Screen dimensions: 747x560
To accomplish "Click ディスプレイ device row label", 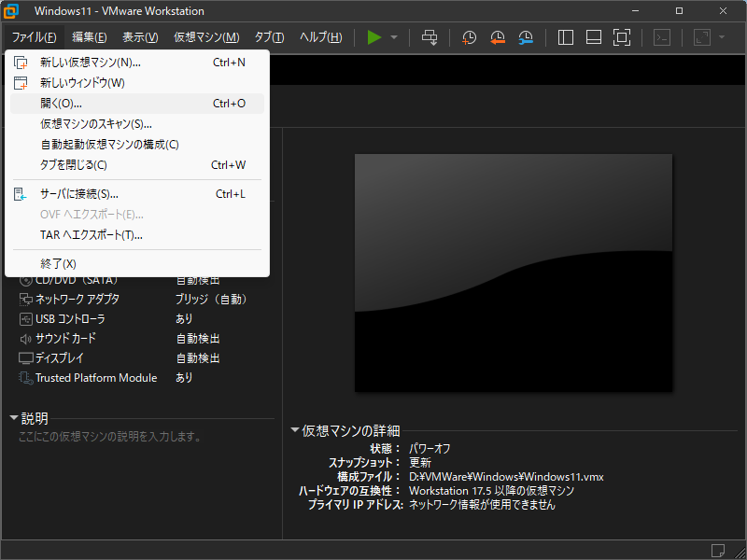I will tap(60, 358).
